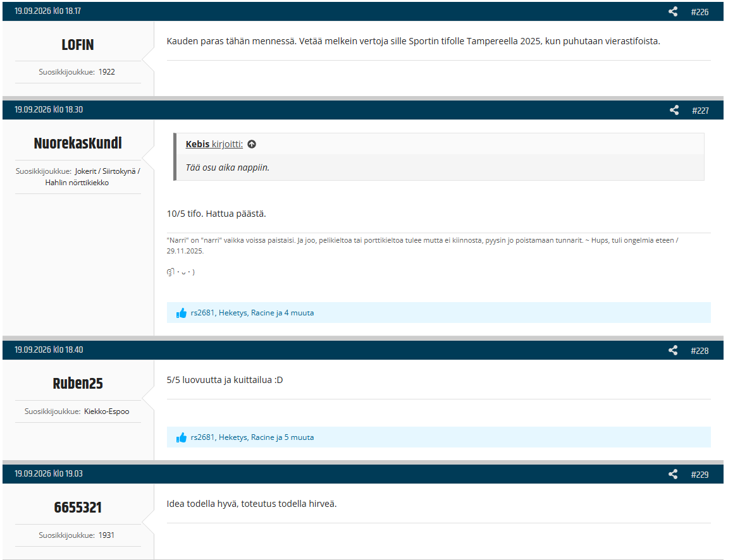Click timestamp 19.09.2026 klo 18.17
740x560 pixels.
pyautogui.click(x=47, y=11)
